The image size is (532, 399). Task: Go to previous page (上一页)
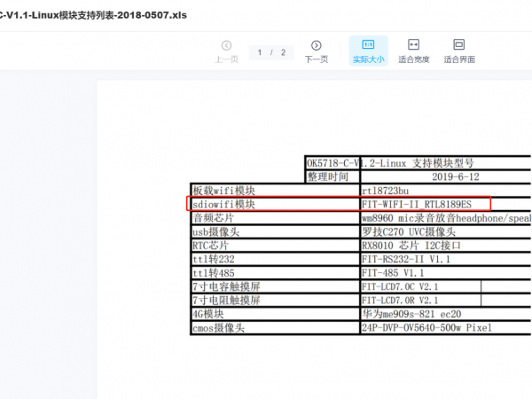(226, 51)
